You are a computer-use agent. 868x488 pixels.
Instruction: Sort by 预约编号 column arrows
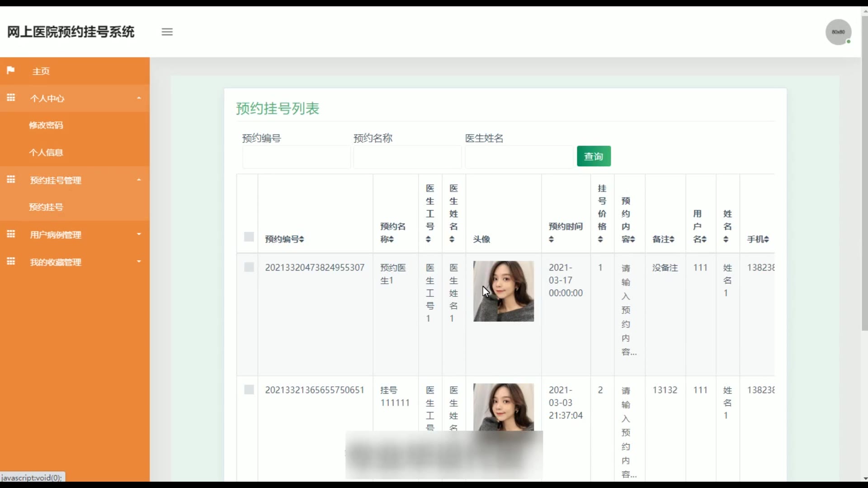click(302, 239)
